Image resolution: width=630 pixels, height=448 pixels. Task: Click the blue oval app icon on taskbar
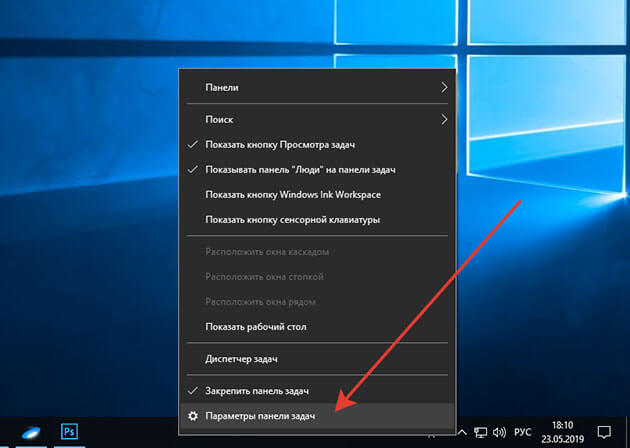(31, 433)
